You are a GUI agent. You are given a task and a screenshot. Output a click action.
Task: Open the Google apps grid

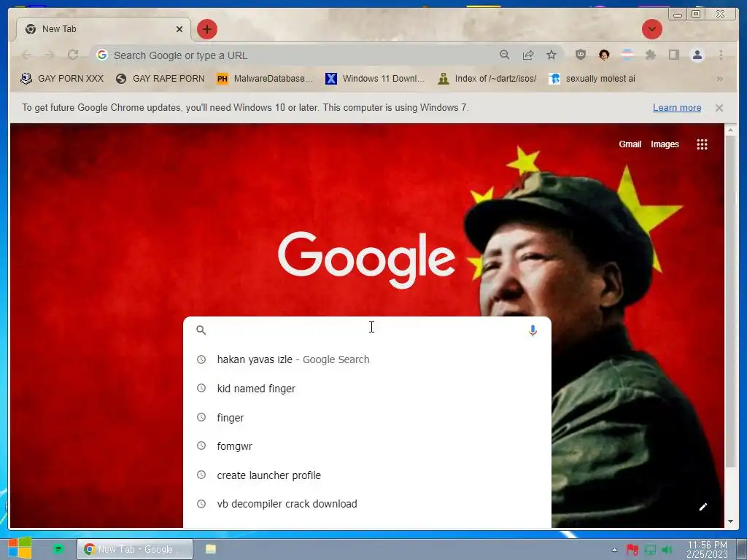click(702, 144)
